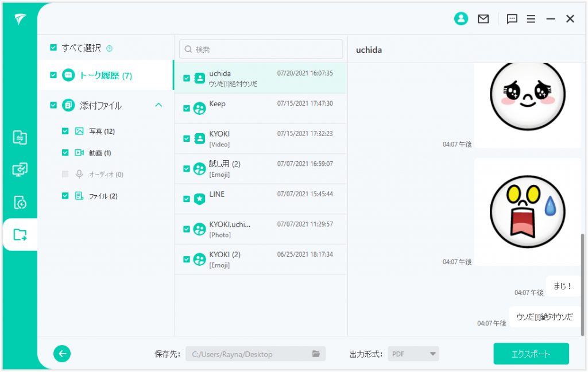Uncheck the 写真 (12) checkbox
The height and width of the screenshot is (372, 588).
65,131
